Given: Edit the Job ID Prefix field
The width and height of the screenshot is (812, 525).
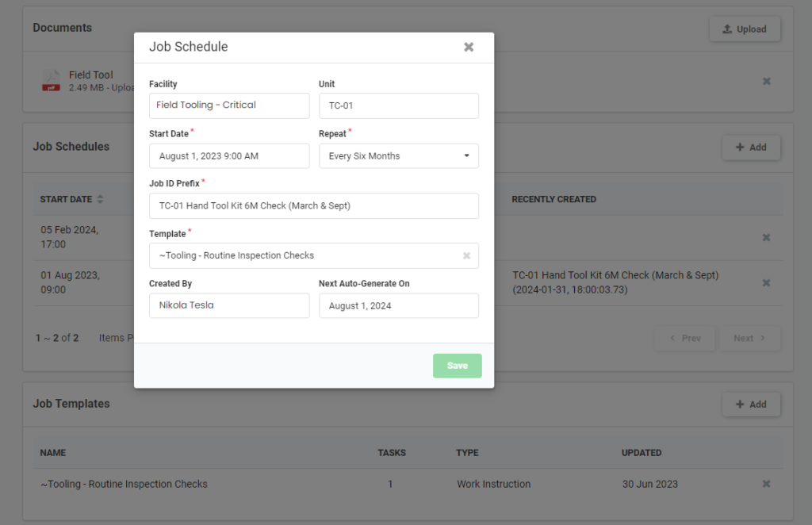Looking at the screenshot, I should (x=313, y=205).
